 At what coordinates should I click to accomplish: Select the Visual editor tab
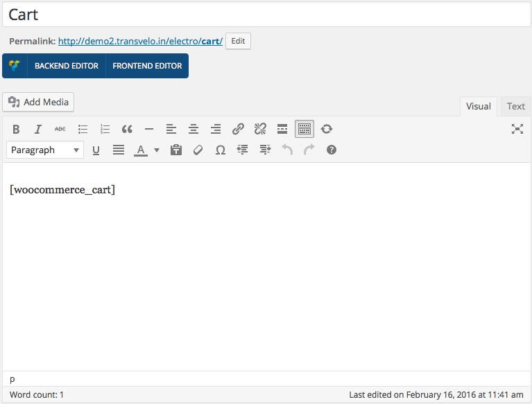click(x=478, y=106)
